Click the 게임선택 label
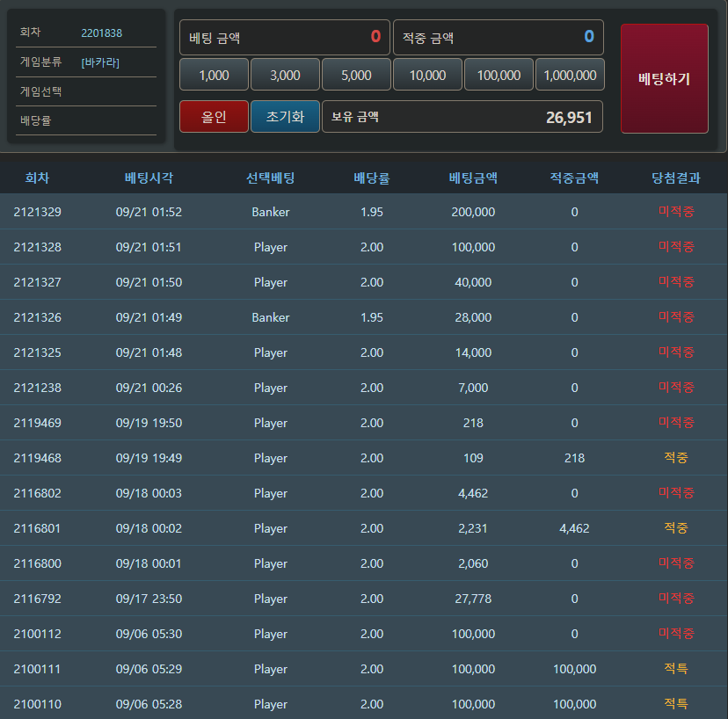 tap(40, 91)
